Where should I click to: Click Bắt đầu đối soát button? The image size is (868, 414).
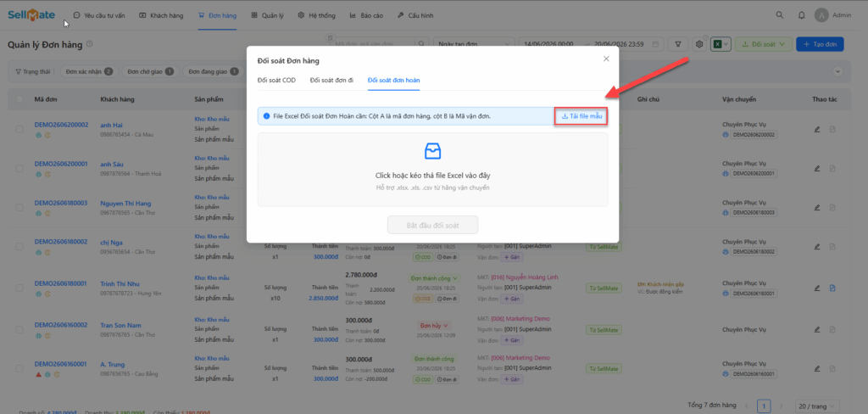coord(433,225)
